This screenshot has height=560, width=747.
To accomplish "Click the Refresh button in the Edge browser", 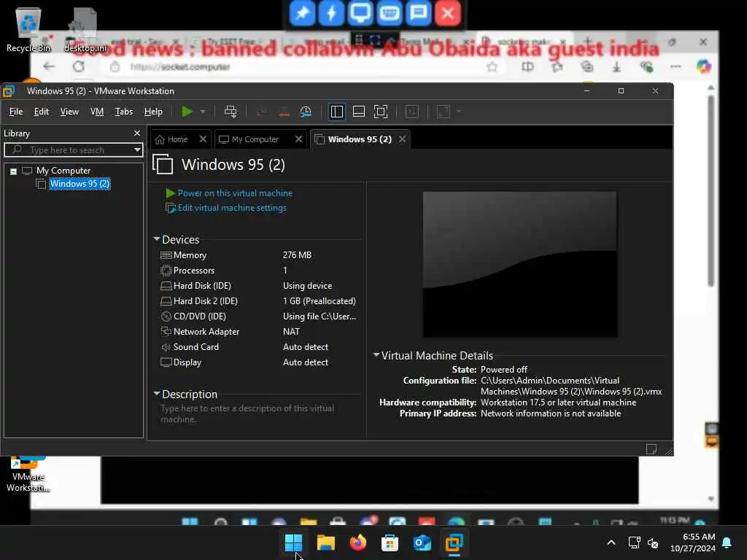I will (79, 66).
